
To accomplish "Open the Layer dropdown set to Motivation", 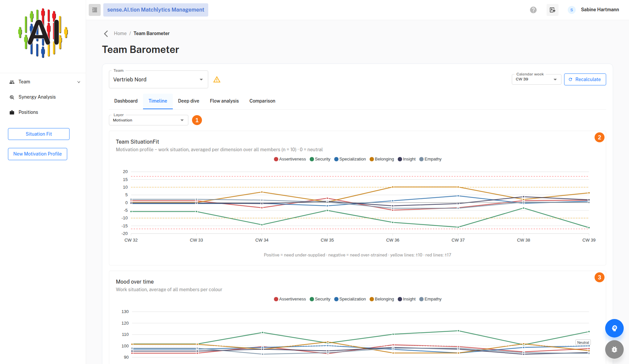I will (x=149, y=120).
